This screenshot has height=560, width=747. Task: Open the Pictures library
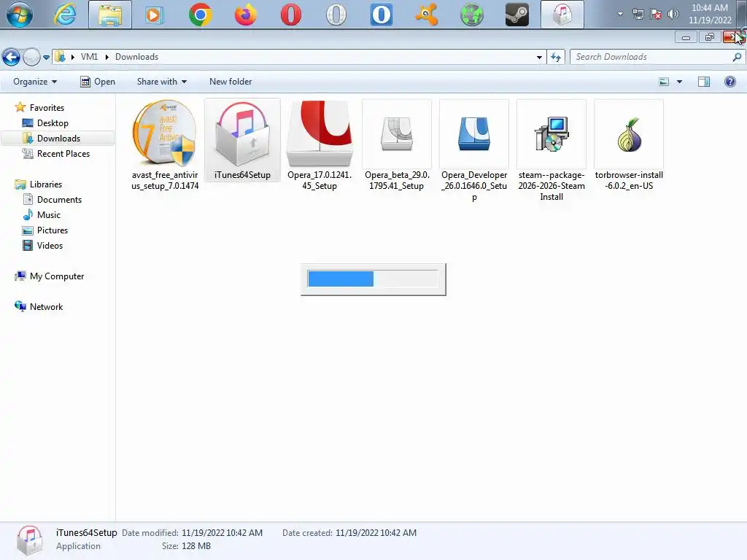[53, 230]
